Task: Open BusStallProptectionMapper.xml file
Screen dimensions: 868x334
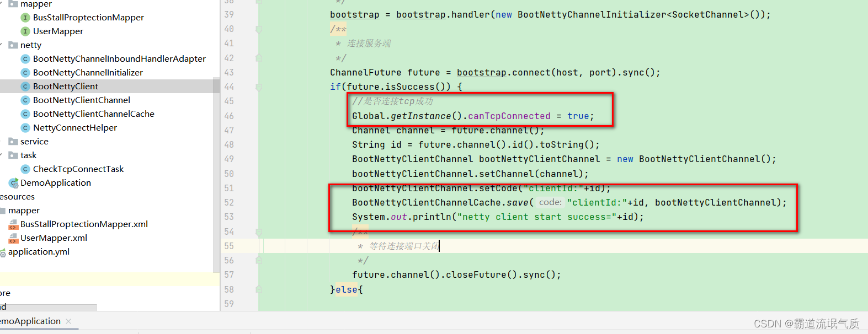Action: (x=84, y=224)
